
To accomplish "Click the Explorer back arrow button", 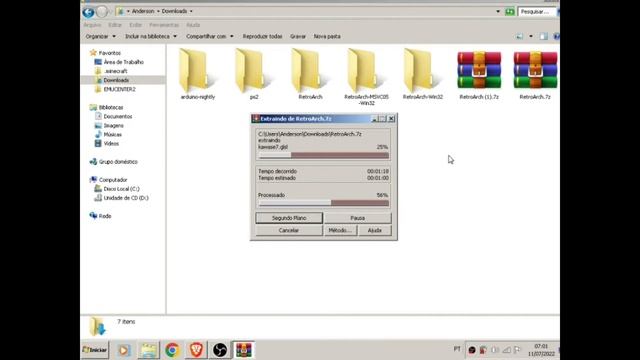I will pyautogui.click(x=88, y=12).
